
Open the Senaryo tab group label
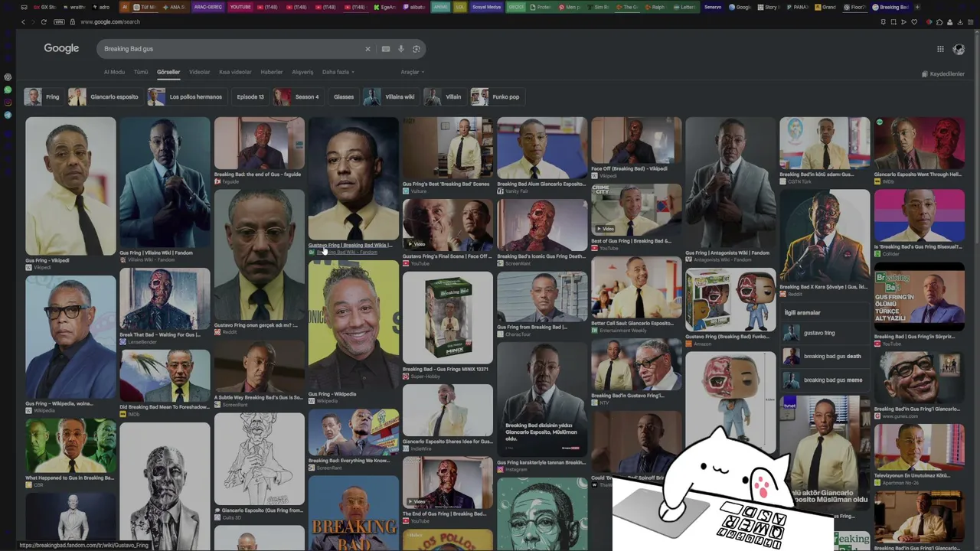coord(713,7)
